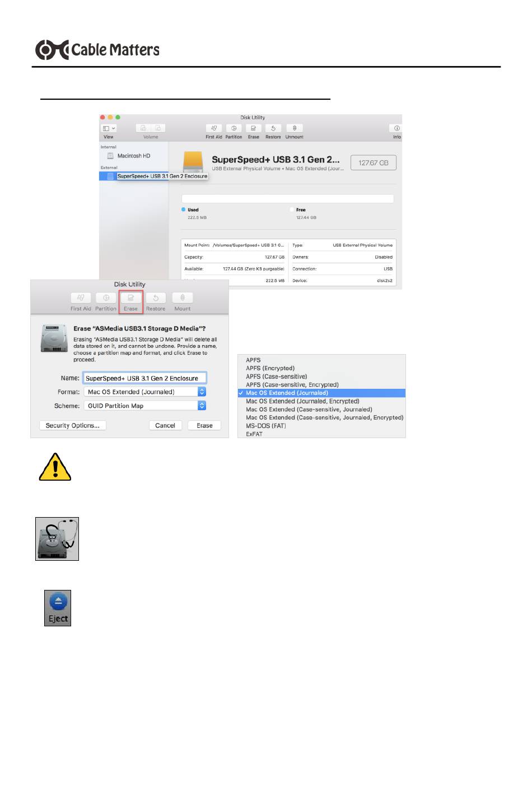Click the blue Eject icon
The height and width of the screenshot is (786, 532).
coord(58,608)
